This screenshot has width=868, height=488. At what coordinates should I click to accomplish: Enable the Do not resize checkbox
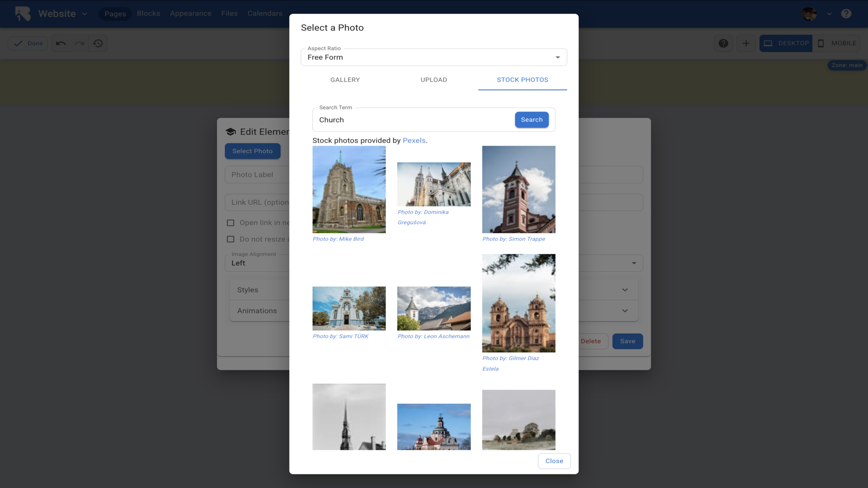point(231,239)
